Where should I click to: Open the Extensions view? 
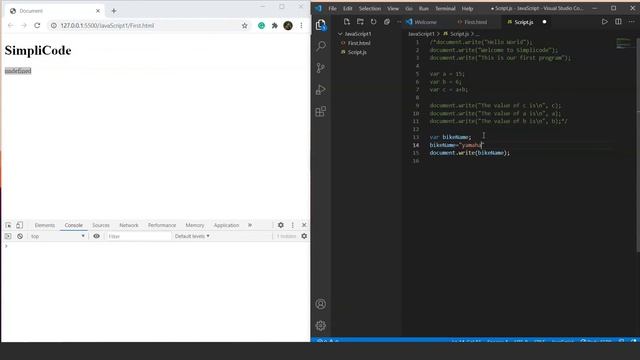tap(321, 111)
